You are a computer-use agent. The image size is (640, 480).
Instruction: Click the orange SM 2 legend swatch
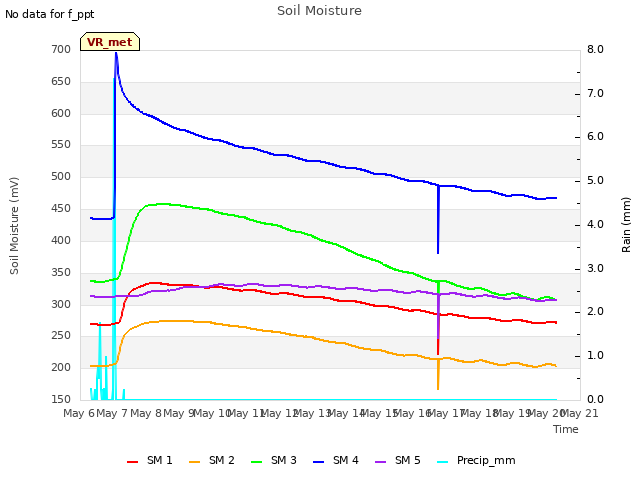tap(195, 462)
